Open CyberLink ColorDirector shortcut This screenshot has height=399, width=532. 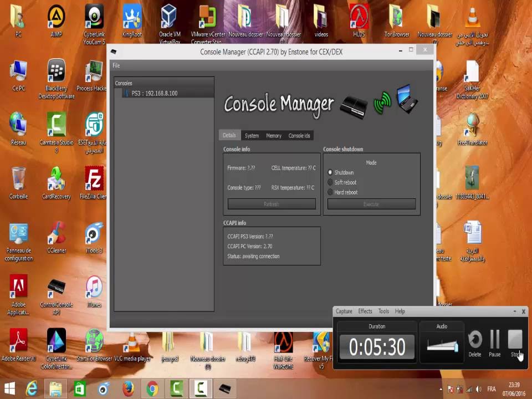(57, 349)
